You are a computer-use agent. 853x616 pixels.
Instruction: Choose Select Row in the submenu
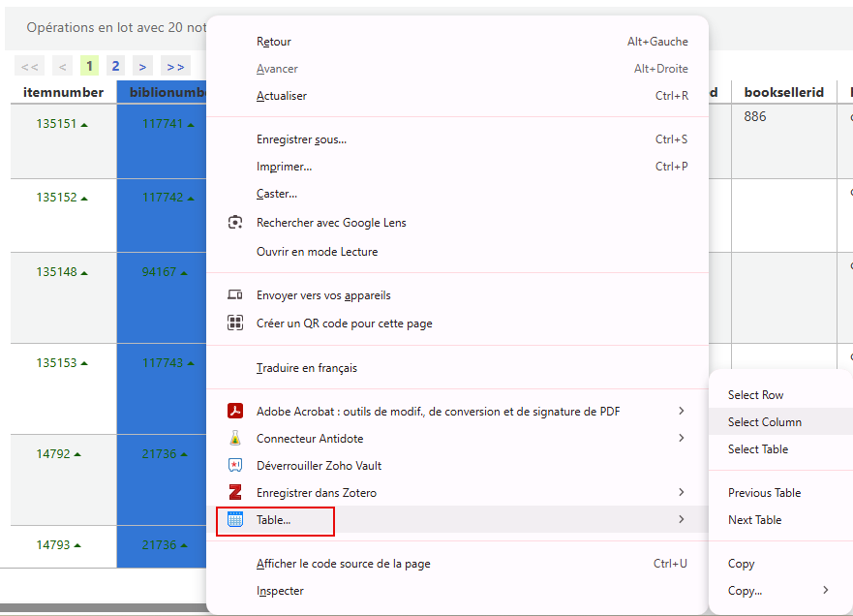click(780, 395)
